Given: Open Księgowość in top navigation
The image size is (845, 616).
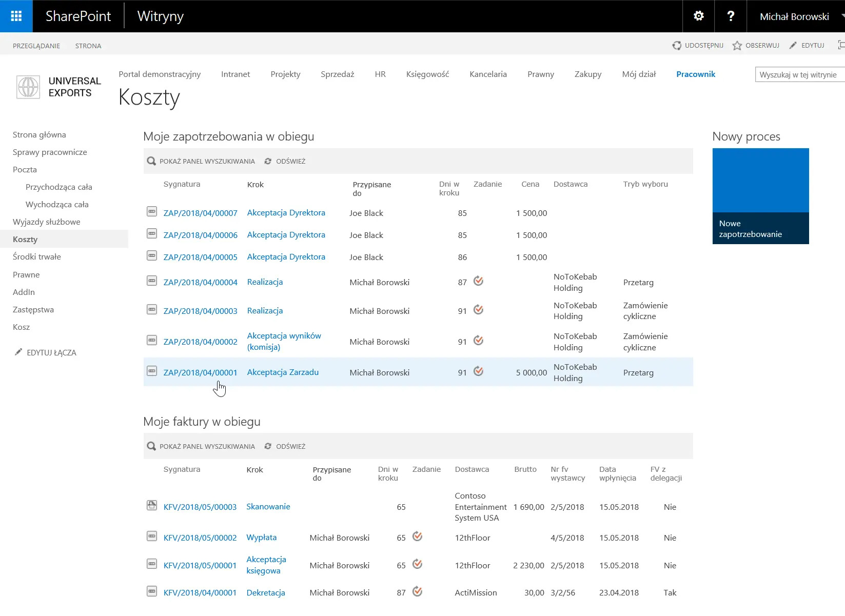Looking at the screenshot, I should [427, 74].
